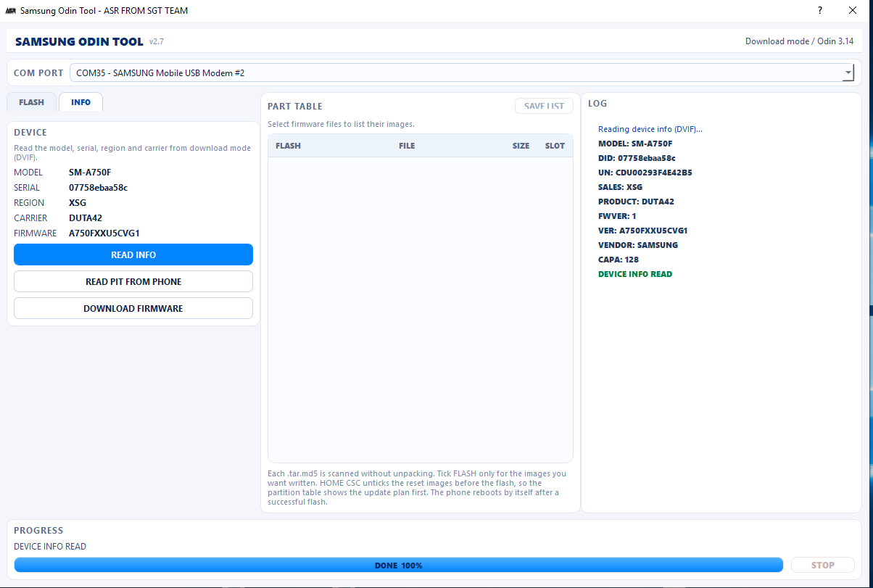Click log line MODEL: SM-A750F
The height and width of the screenshot is (588, 873).
[635, 144]
